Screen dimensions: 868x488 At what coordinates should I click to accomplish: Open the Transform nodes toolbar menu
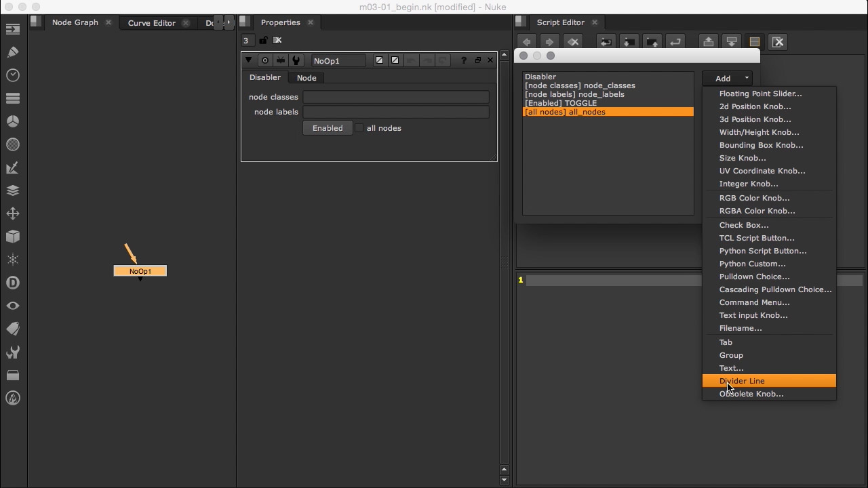(x=13, y=213)
